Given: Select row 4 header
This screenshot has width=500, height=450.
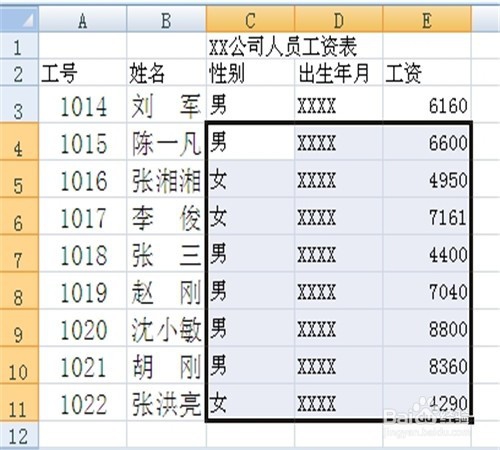Looking at the screenshot, I should [19, 141].
